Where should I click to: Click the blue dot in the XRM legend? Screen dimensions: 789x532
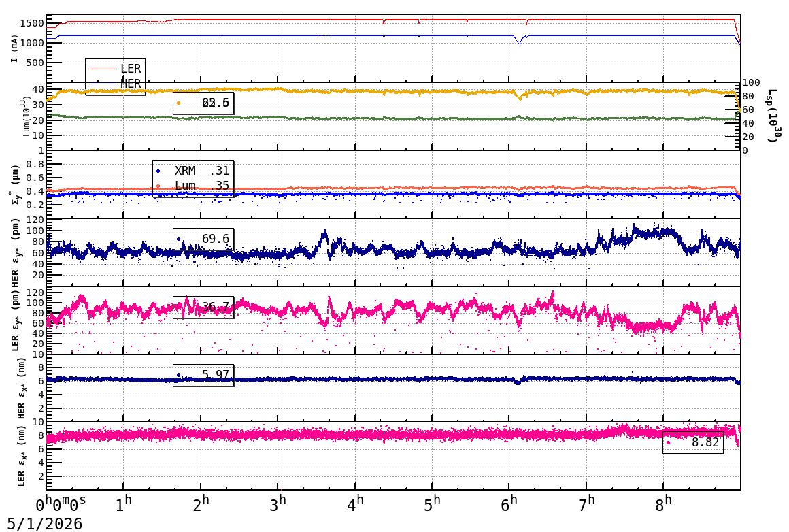coord(158,171)
